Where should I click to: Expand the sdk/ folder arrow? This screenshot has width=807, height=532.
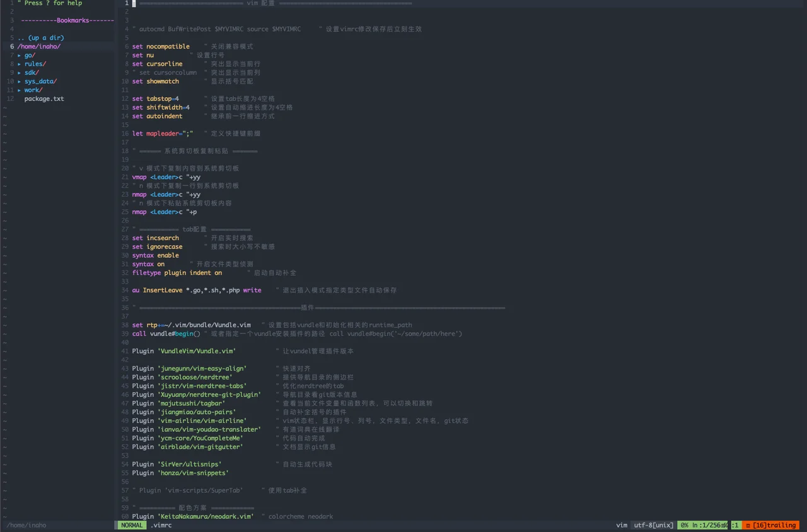[20, 72]
